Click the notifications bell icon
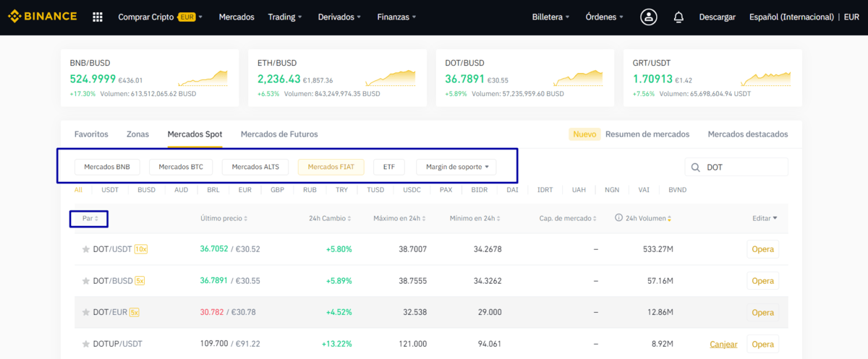Viewport: 868px width, 359px height. [x=678, y=17]
